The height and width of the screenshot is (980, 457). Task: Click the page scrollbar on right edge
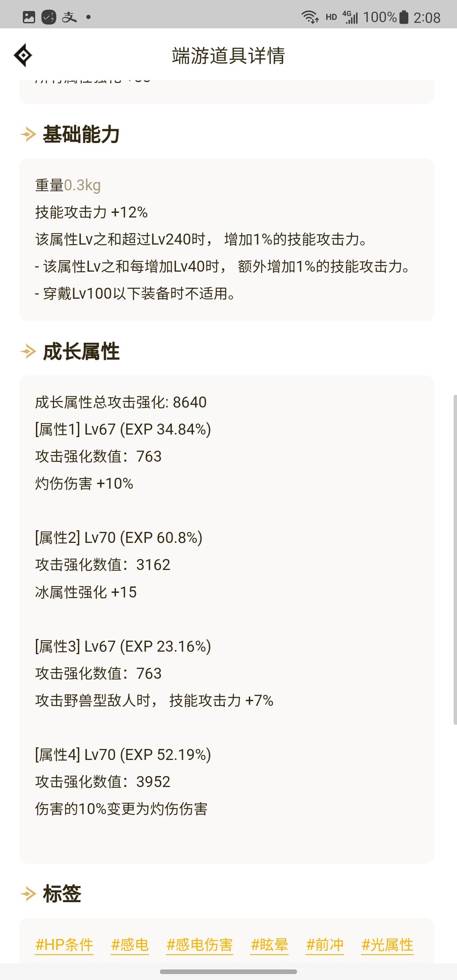(x=455, y=559)
